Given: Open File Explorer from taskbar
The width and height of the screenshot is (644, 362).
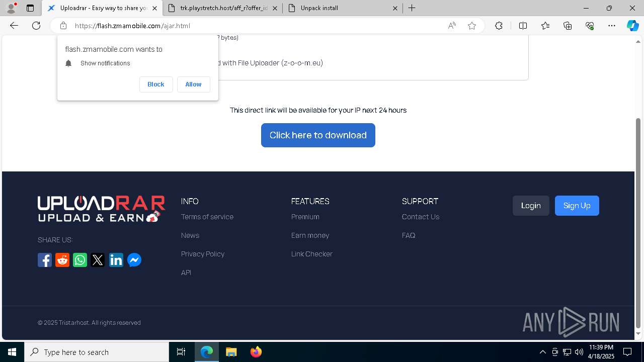Looking at the screenshot, I should coord(231,352).
